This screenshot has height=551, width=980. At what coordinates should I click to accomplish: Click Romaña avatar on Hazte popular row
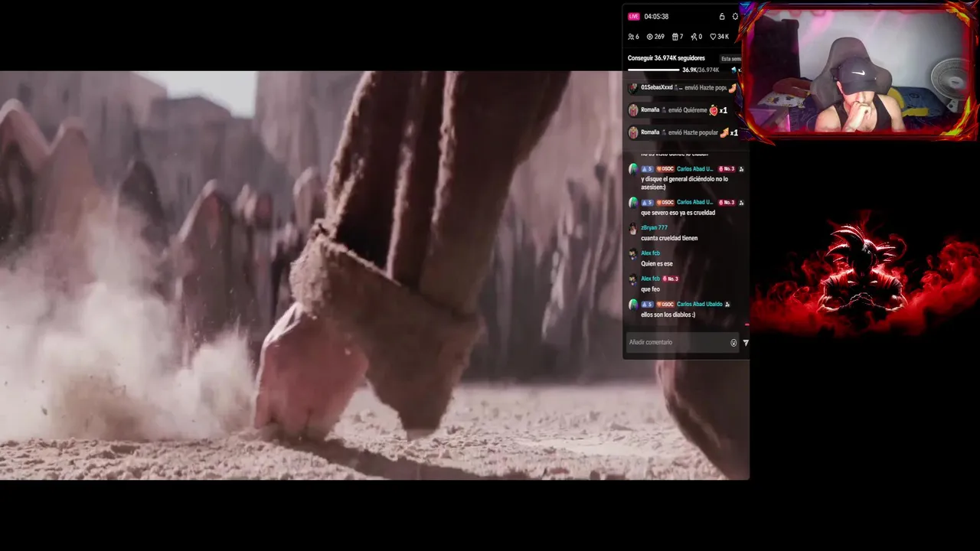[633, 132]
